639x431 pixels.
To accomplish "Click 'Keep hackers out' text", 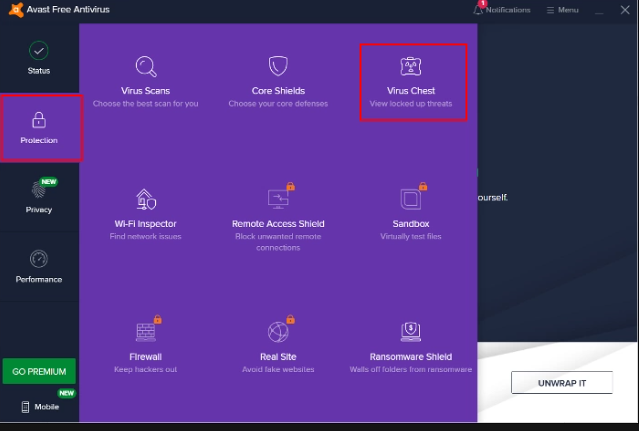I will [145, 369].
